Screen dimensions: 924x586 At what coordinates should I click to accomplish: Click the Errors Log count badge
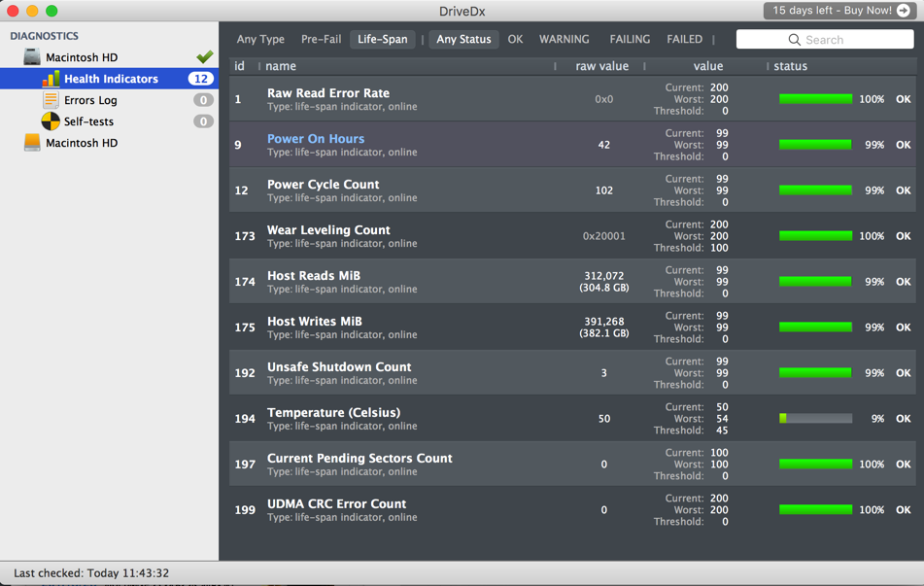[x=203, y=100]
